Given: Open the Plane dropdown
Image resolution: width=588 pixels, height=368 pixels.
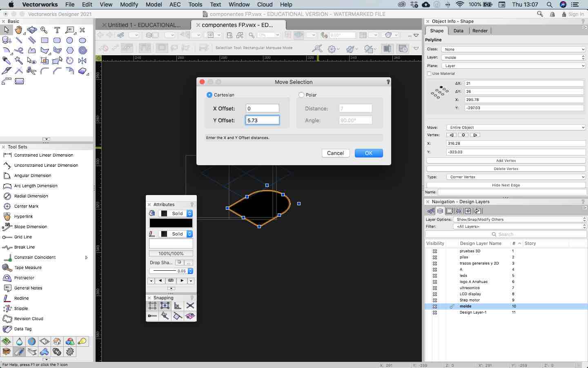Looking at the screenshot, I should [513, 65].
